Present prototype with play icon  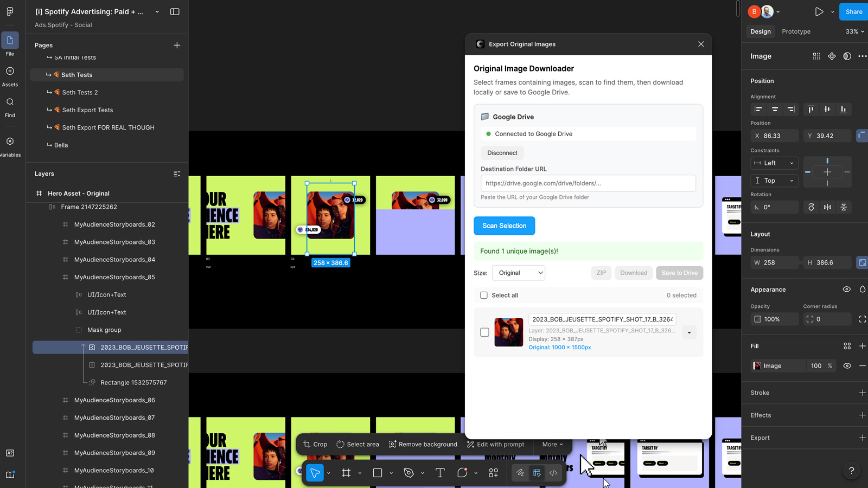(819, 11)
